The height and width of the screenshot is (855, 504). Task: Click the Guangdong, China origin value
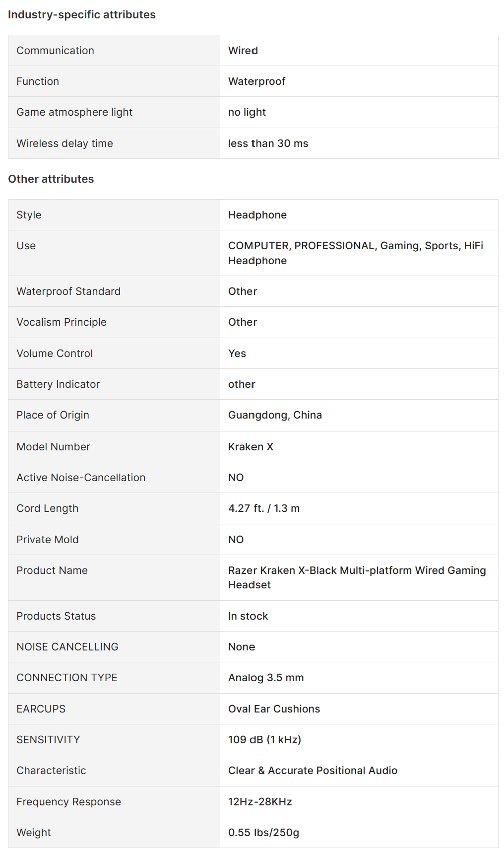275,415
